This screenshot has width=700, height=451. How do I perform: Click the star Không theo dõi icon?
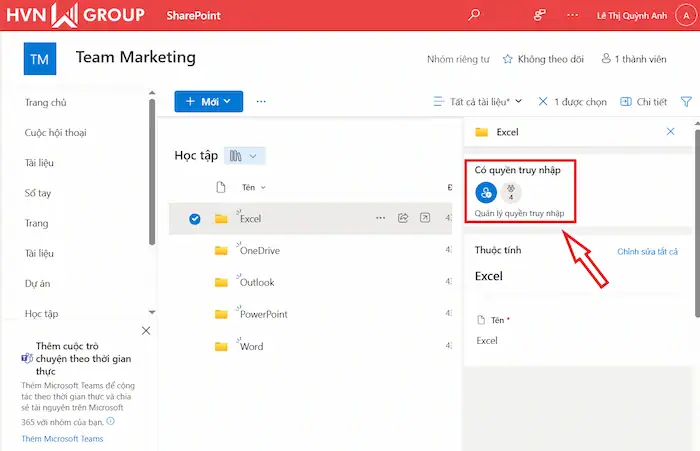pyautogui.click(x=508, y=59)
